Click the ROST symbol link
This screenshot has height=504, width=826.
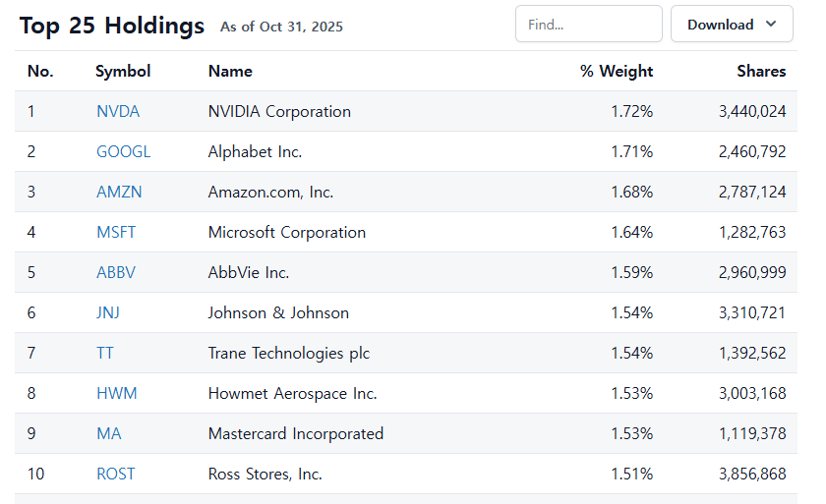[x=116, y=475]
